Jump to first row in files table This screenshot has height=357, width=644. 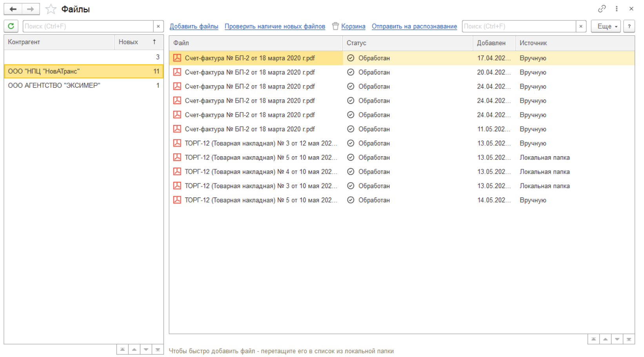593,339
